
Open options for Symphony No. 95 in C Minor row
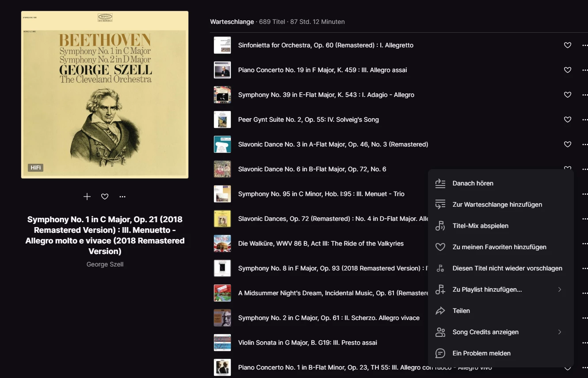pos(585,194)
